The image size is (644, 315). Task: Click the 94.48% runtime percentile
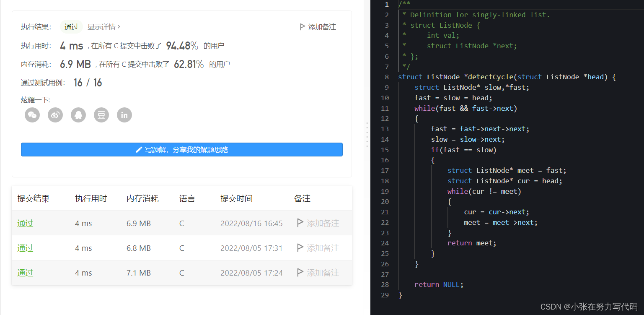(182, 46)
